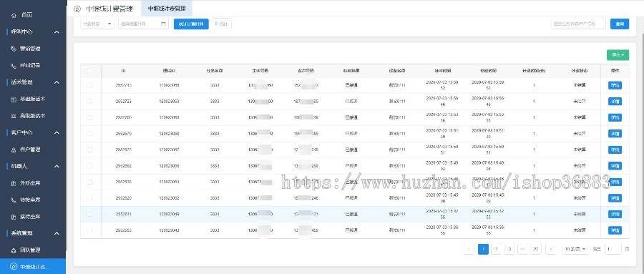Click the icon beside 外呼坐席
The height and width of the screenshot is (274, 644).
pyautogui.click(x=14, y=183)
